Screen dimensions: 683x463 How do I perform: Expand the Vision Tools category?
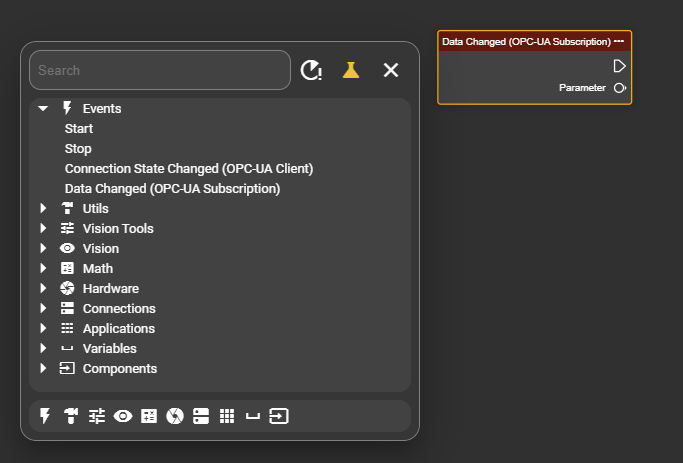click(x=43, y=228)
